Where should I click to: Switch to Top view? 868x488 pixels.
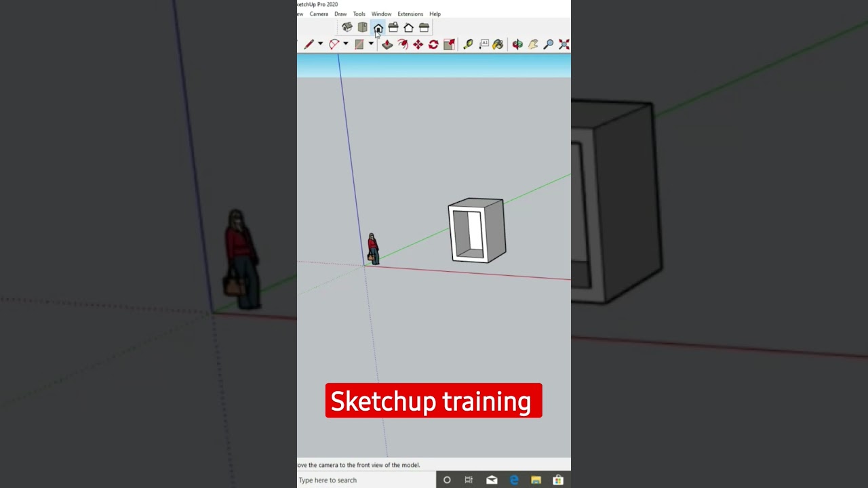[x=363, y=28]
